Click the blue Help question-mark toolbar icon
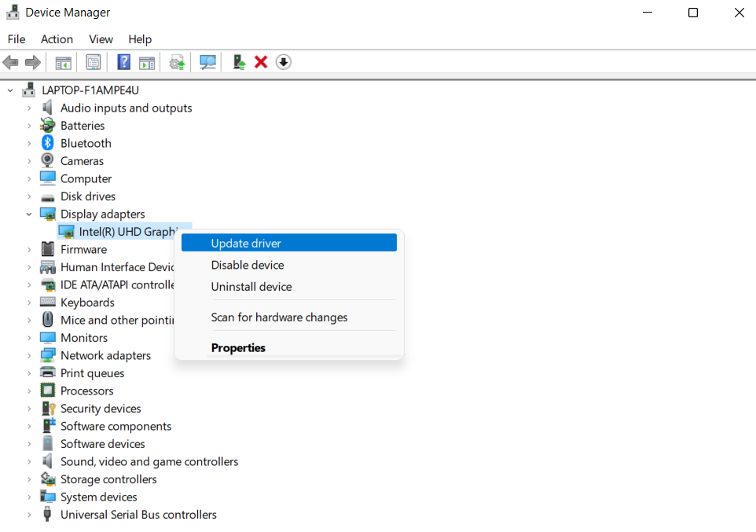This screenshot has height=532, width=756. coord(124,62)
